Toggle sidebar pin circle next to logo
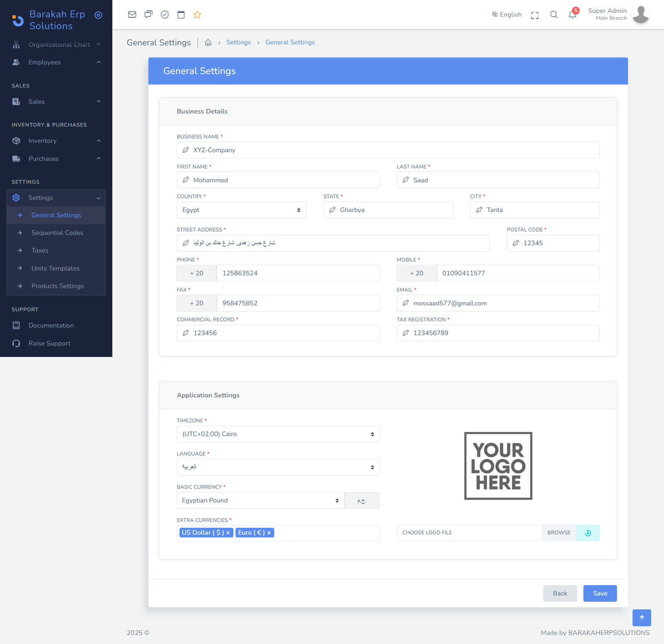The width and height of the screenshot is (664, 644). (x=98, y=15)
